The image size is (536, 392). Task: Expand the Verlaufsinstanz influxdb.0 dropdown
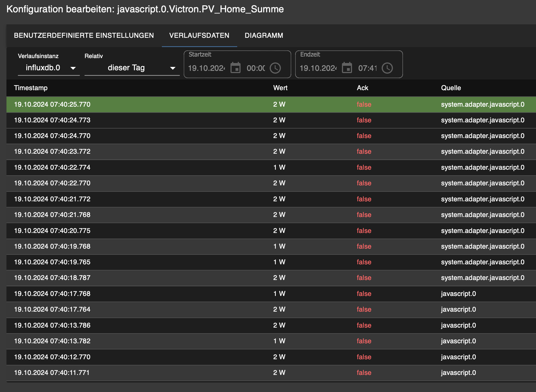coord(49,68)
